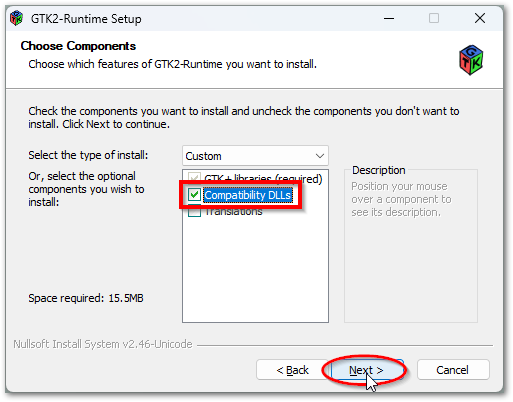This screenshot has height=402, width=513.
Task: Click the large GTK cube logo in header
Action: 471,60
